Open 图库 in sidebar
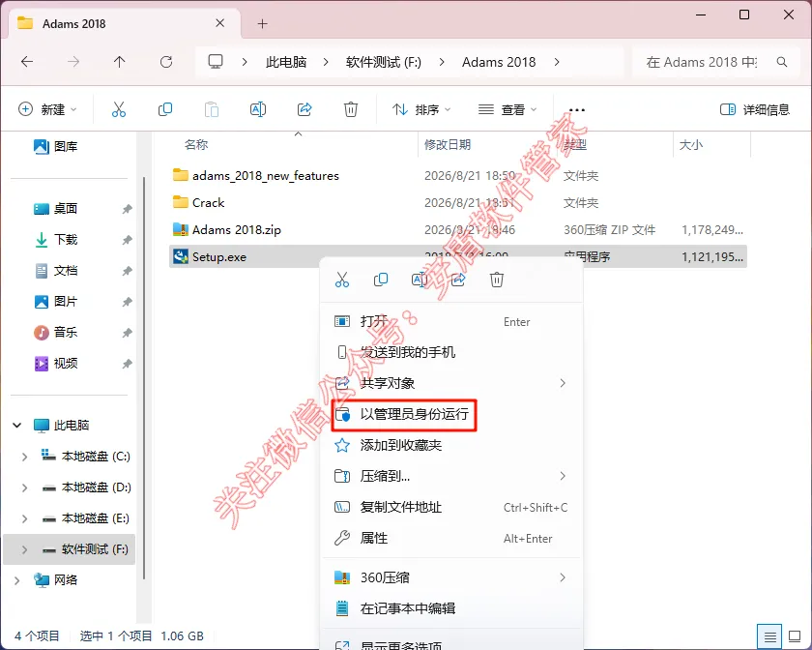 click(x=55, y=147)
